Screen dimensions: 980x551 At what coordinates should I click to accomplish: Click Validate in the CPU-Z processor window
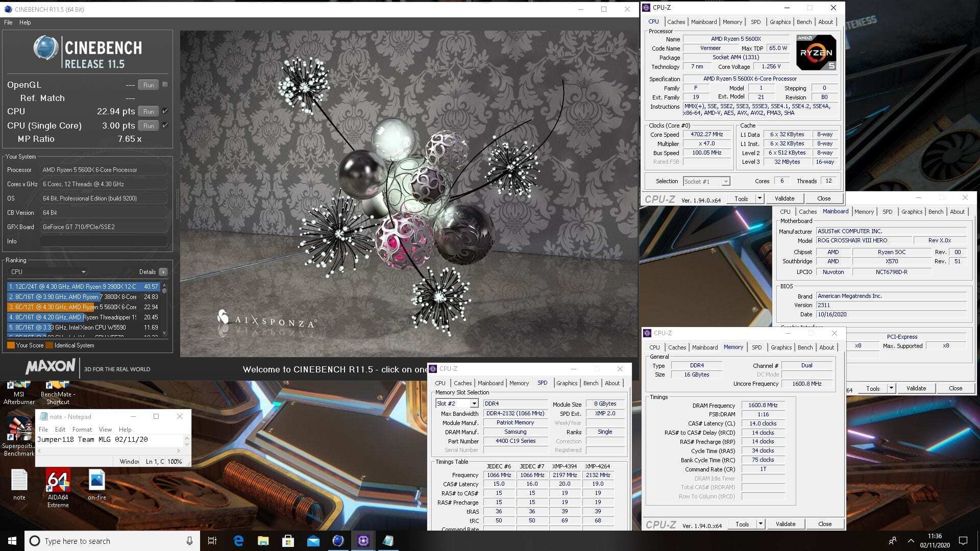coord(785,198)
